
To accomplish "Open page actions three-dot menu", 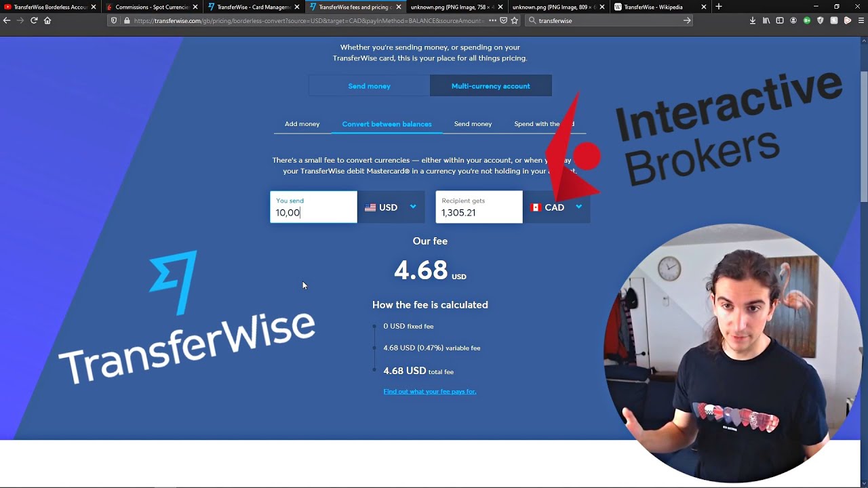I will [x=492, y=20].
